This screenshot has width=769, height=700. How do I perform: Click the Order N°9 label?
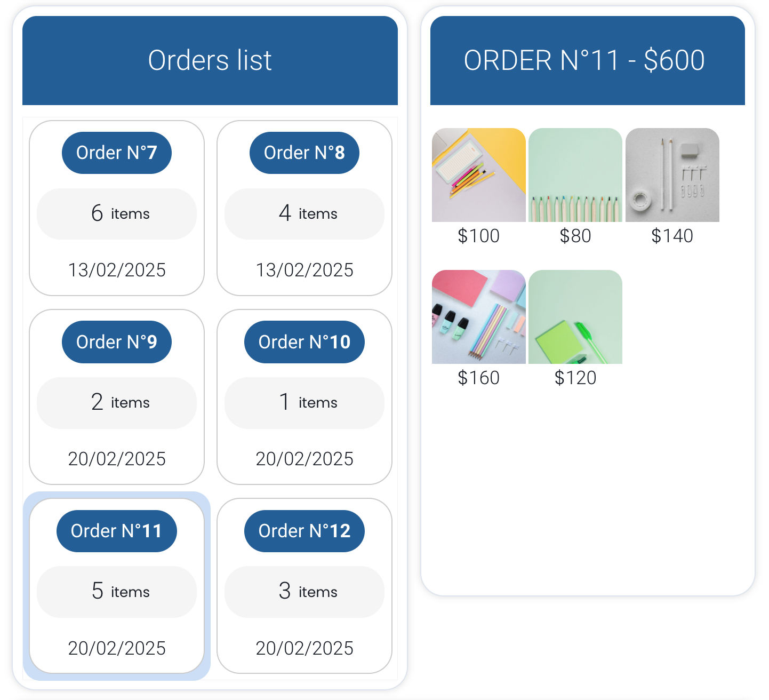117,342
